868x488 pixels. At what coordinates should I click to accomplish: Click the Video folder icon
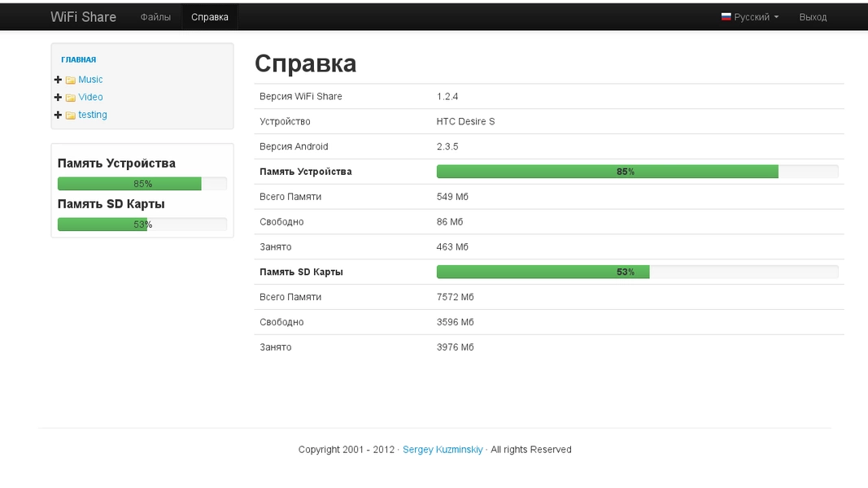pos(71,98)
